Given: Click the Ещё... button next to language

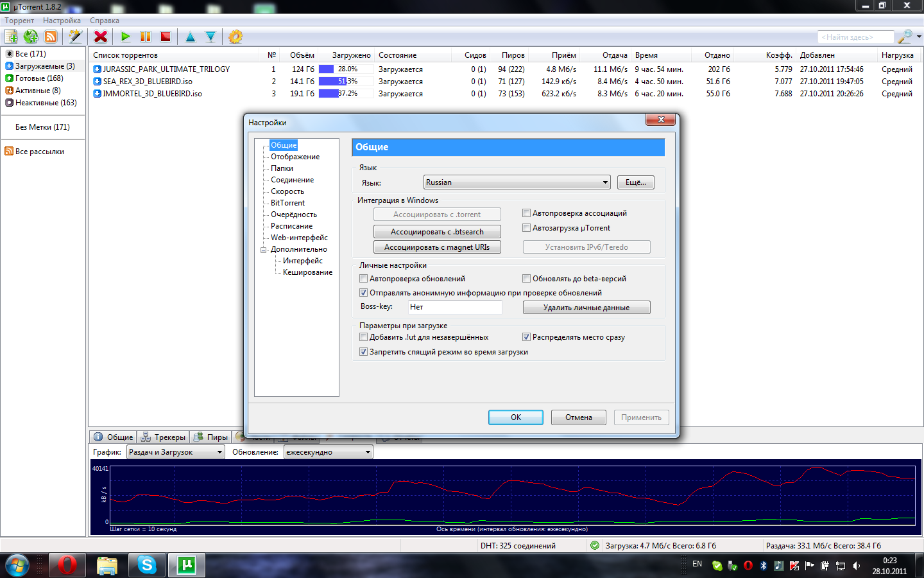Looking at the screenshot, I should coord(636,182).
